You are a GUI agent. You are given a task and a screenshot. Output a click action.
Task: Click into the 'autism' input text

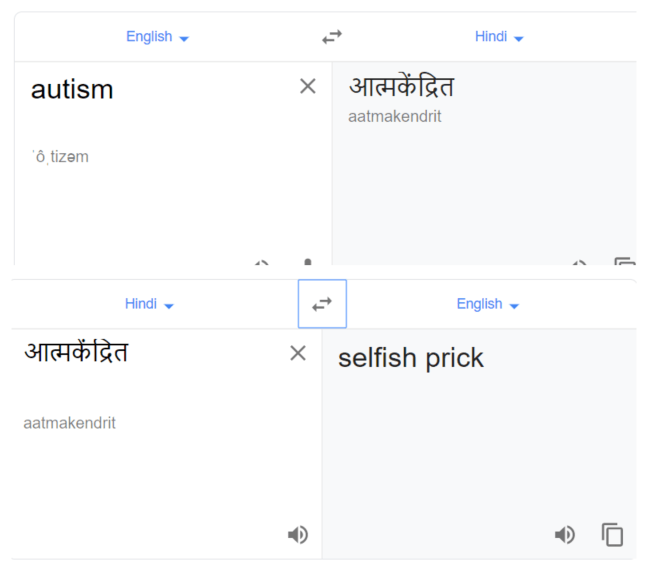pyautogui.click(x=72, y=90)
